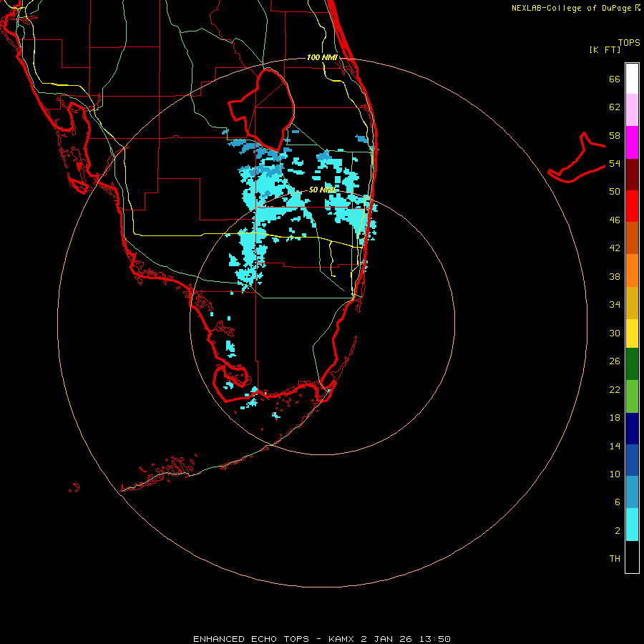Click the 13:50 timestamp in the caption

pyautogui.click(x=435, y=639)
